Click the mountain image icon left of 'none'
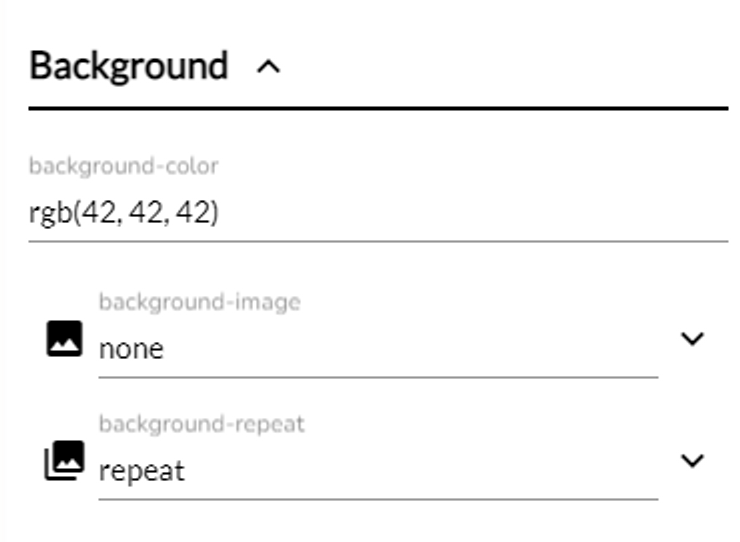The width and height of the screenshot is (740, 542). click(64, 339)
